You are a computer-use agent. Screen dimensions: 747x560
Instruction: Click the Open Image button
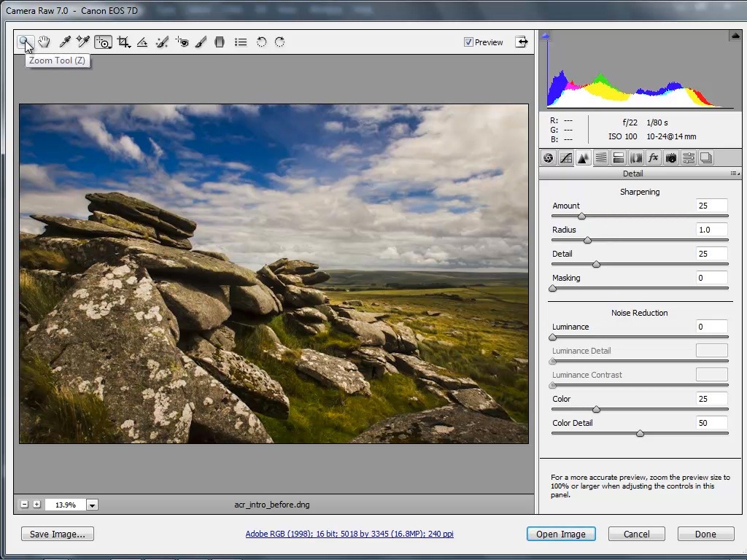pos(560,534)
